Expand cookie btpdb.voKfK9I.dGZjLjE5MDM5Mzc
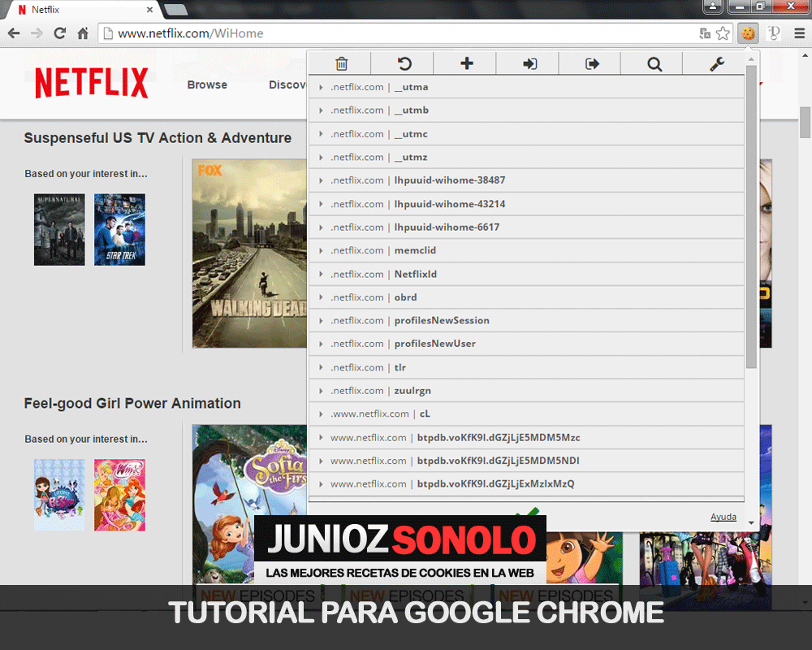 coord(527,437)
